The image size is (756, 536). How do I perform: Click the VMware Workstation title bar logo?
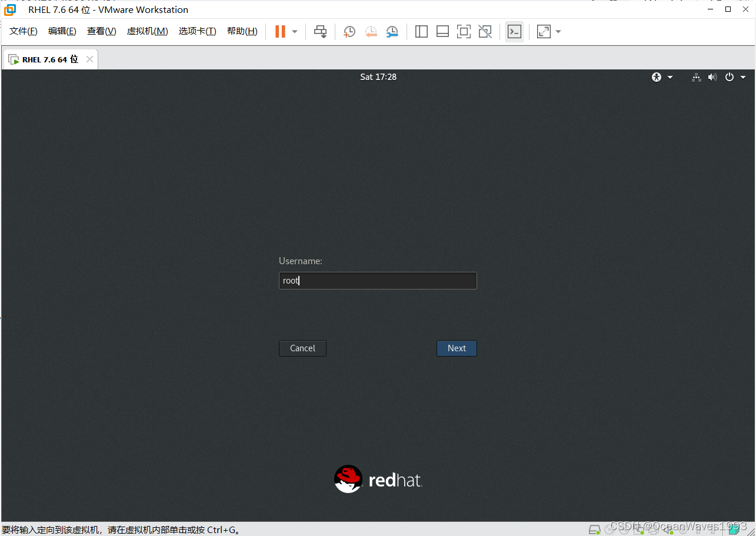click(10, 9)
